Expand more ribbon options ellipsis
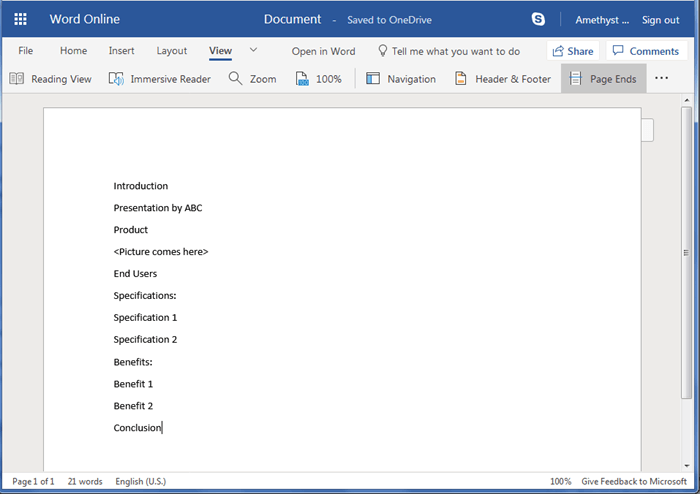Image resolution: width=700 pixels, height=494 pixels. 661,78
